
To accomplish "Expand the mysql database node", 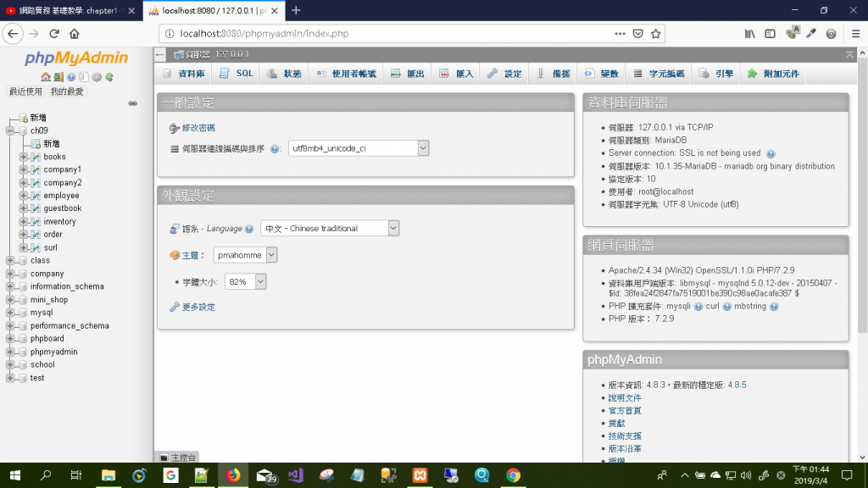I will [x=10, y=313].
